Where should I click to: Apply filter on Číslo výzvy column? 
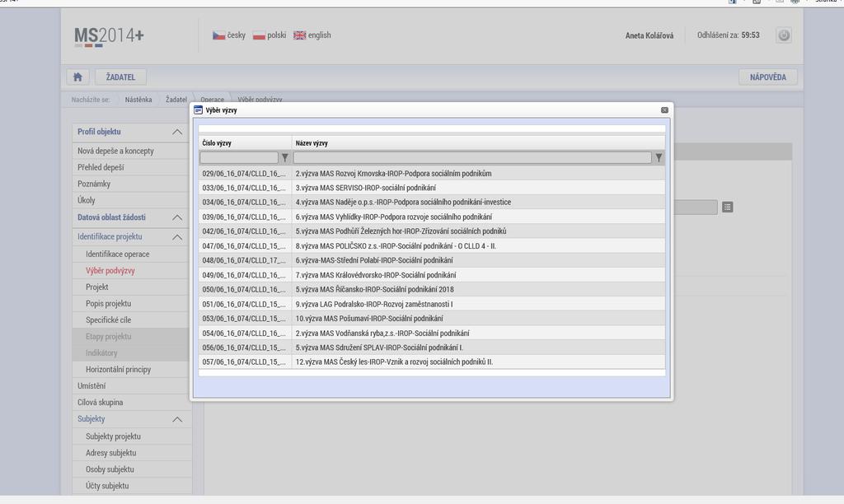(284, 157)
